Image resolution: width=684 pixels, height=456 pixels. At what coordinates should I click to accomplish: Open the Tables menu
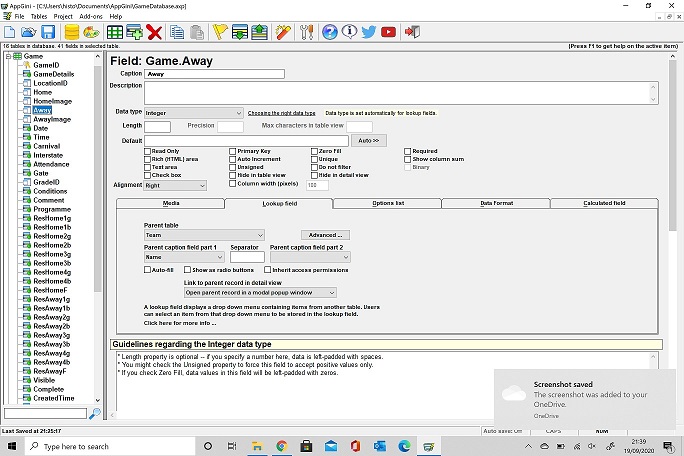[39, 17]
